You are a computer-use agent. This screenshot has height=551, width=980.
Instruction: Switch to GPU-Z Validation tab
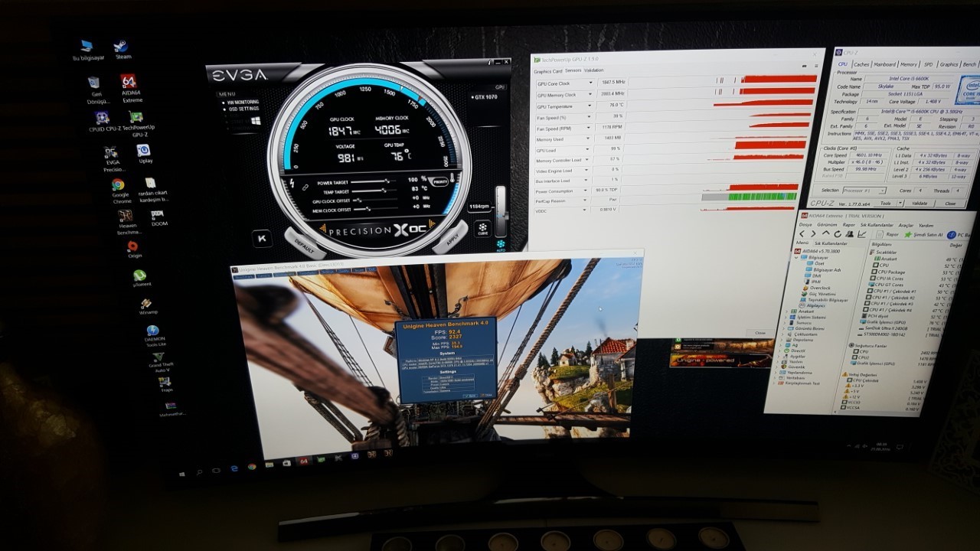tap(594, 70)
